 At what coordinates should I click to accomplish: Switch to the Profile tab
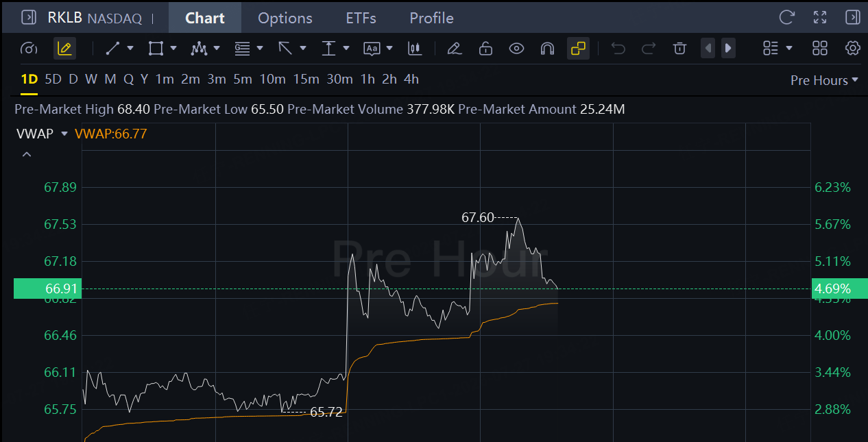click(x=431, y=18)
